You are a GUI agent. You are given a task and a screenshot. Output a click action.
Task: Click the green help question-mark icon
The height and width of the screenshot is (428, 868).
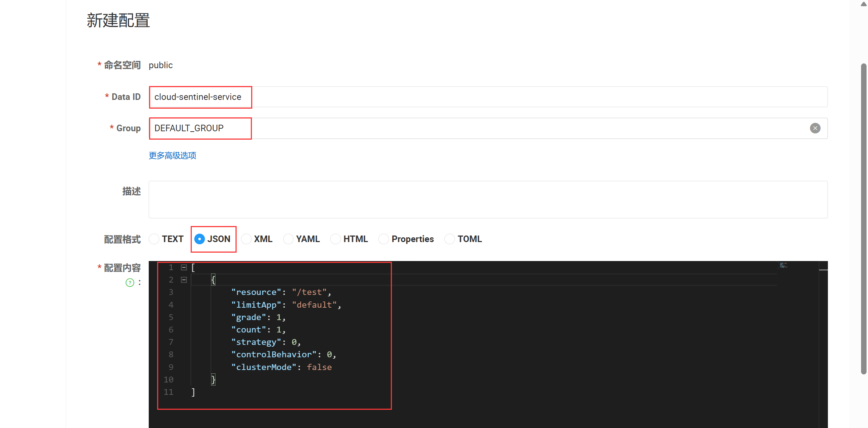[130, 283]
